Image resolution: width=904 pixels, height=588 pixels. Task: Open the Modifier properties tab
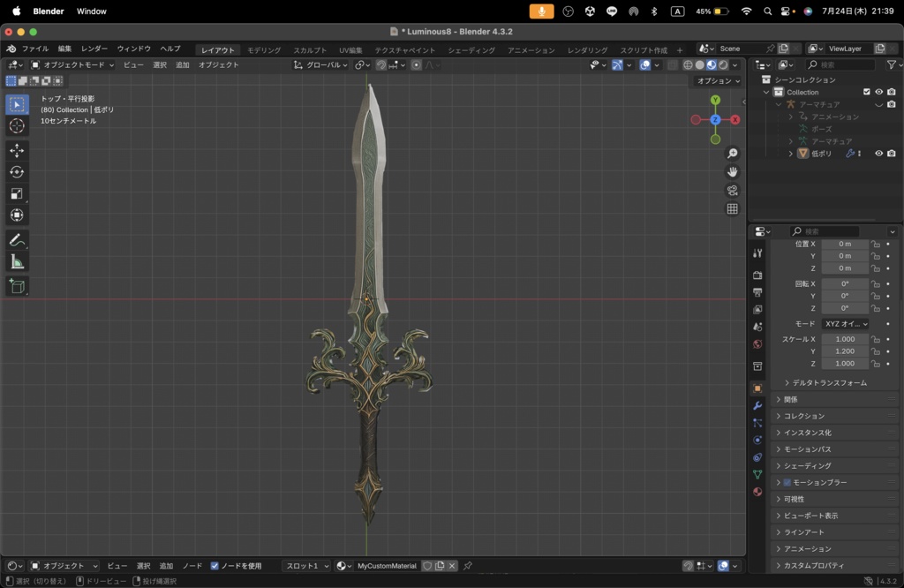tap(757, 405)
